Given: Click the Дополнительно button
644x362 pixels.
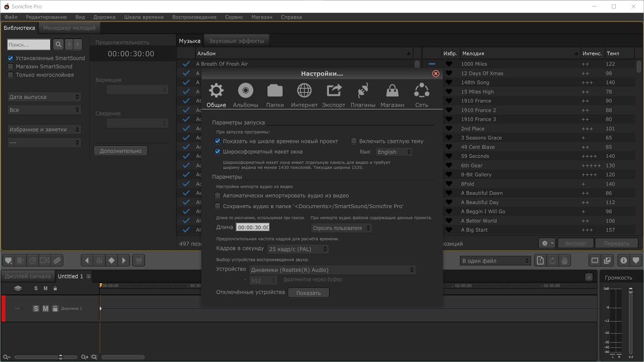Looking at the screenshot, I should tap(121, 151).
